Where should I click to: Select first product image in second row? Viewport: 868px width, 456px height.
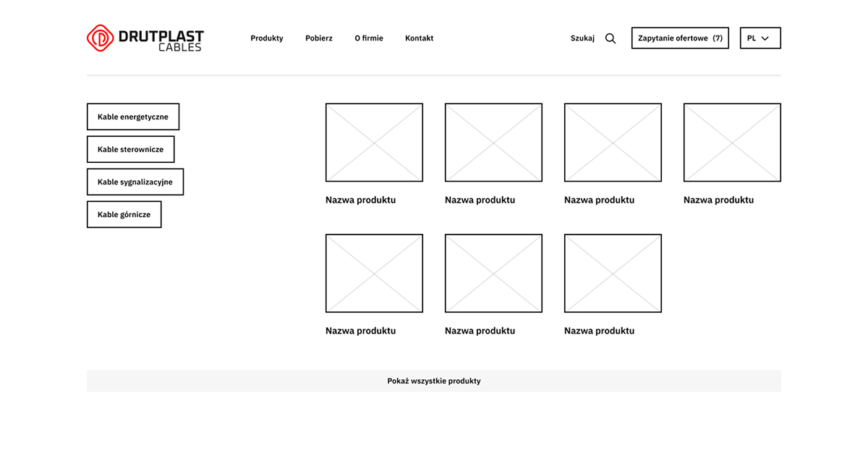pyautogui.click(x=374, y=273)
